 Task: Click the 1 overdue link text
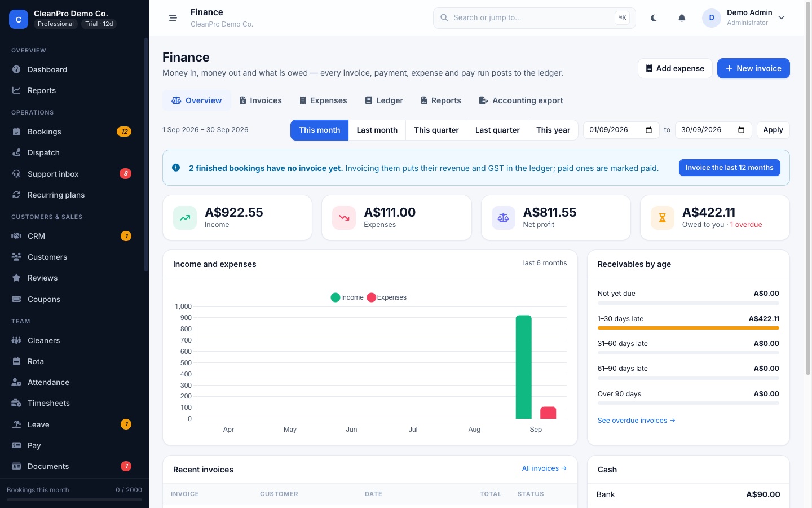pyautogui.click(x=746, y=225)
